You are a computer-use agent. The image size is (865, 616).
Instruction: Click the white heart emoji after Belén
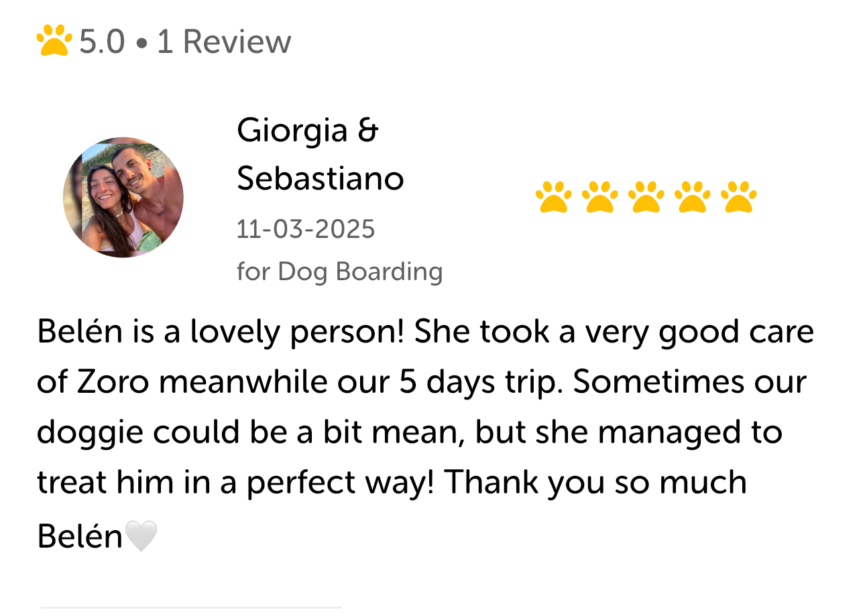click(141, 536)
